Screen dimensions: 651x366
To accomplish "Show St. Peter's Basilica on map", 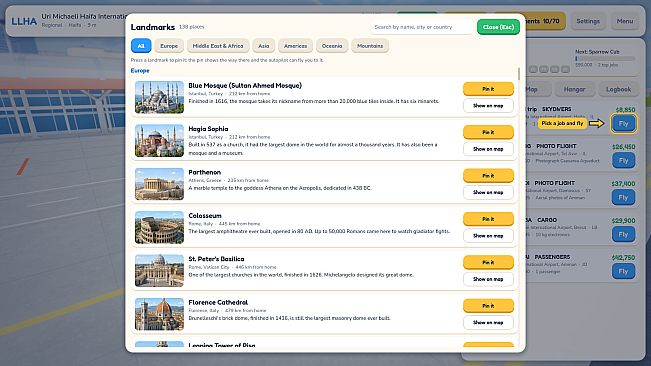I will tap(488, 279).
